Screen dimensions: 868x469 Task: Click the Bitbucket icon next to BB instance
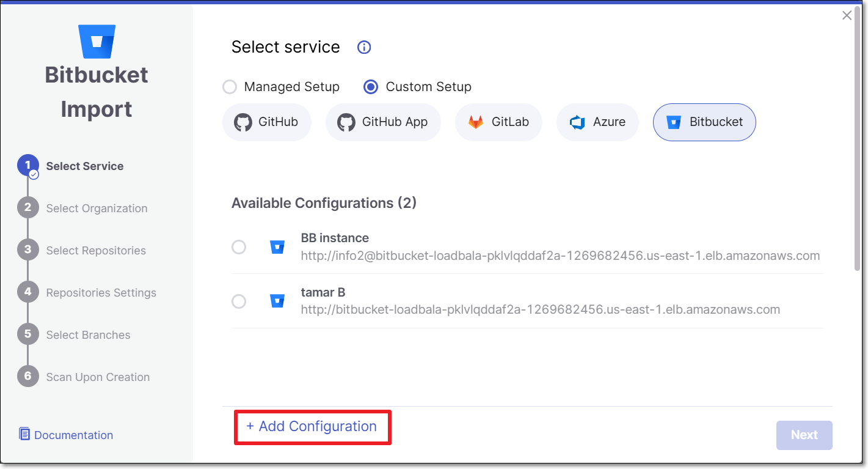click(277, 247)
